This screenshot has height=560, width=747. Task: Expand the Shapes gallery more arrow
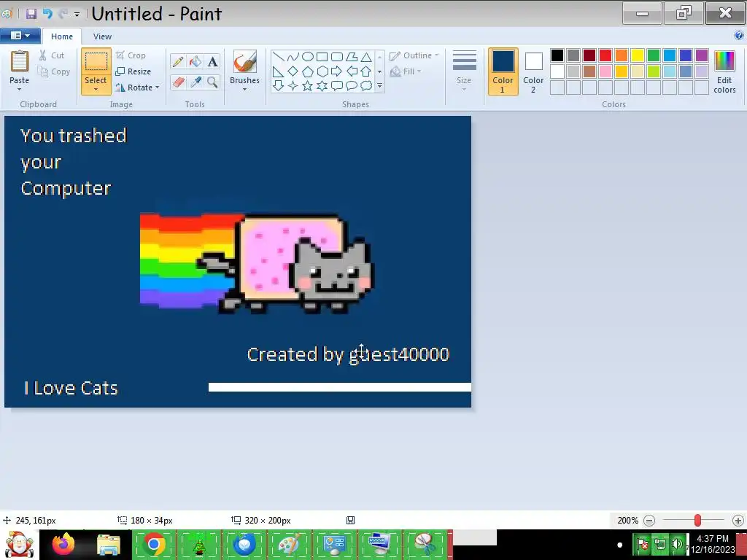coord(379,86)
